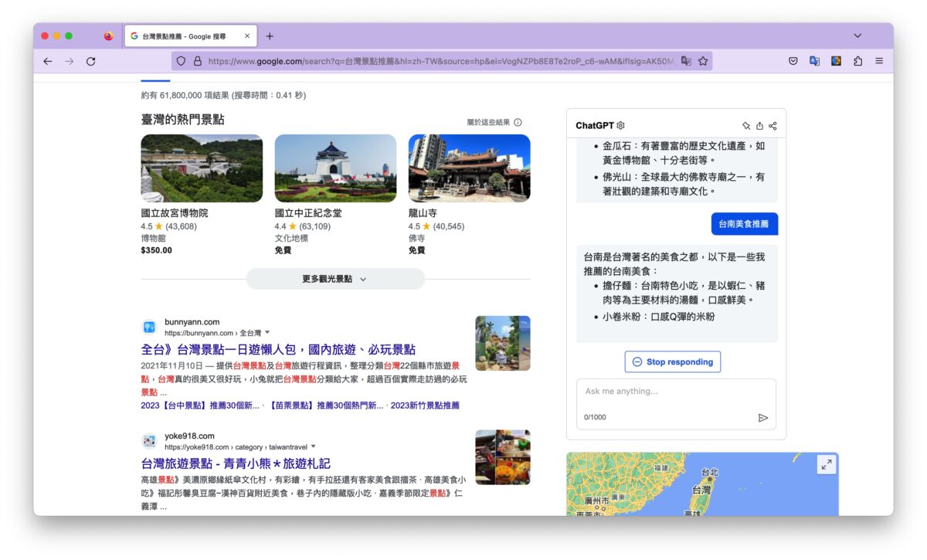The image size is (927, 560).
Task: Click the 台北 label on the map
Action: [709, 472]
